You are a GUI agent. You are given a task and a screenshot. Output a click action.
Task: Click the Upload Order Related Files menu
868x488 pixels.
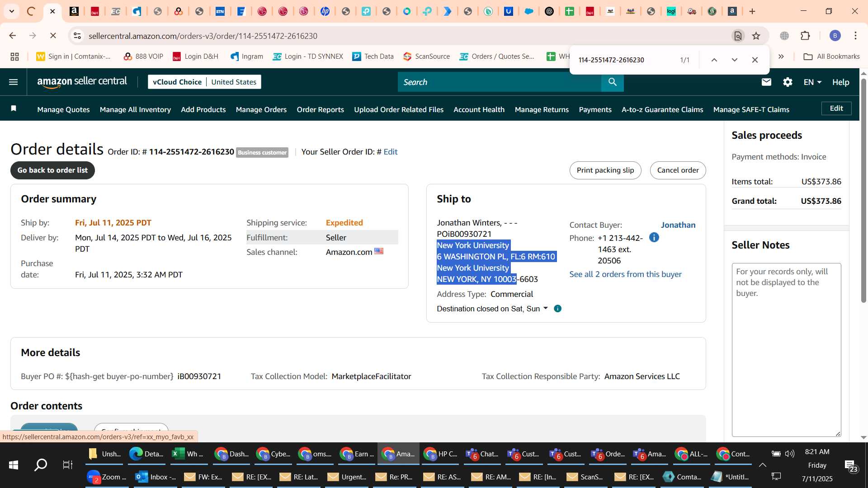[x=399, y=109]
